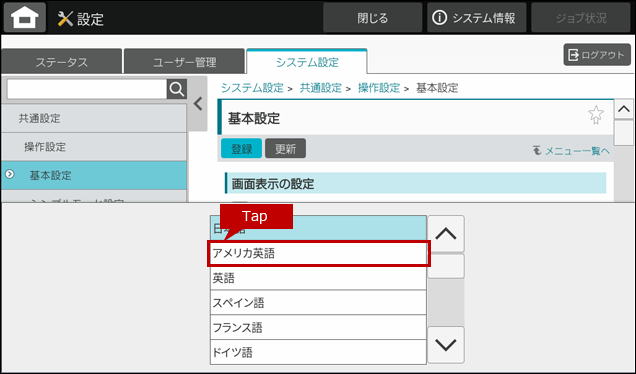Image resolution: width=636 pixels, height=374 pixels.
Task: Choose スペイン語 from the language list
Action: pyautogui.click(x=318, y=303)
